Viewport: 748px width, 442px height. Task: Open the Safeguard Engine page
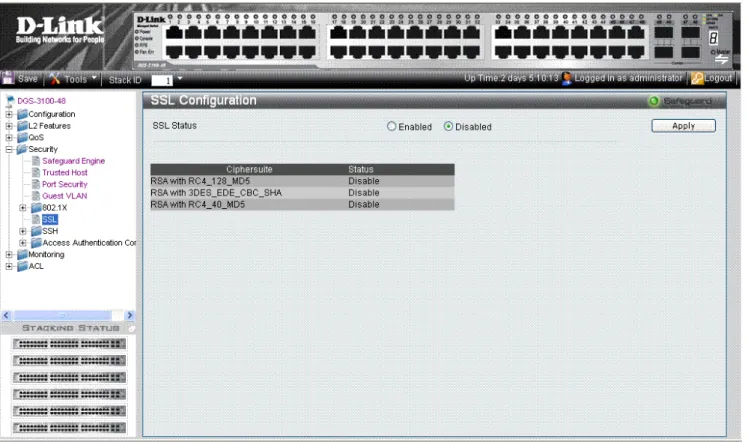tap(73, 161)
